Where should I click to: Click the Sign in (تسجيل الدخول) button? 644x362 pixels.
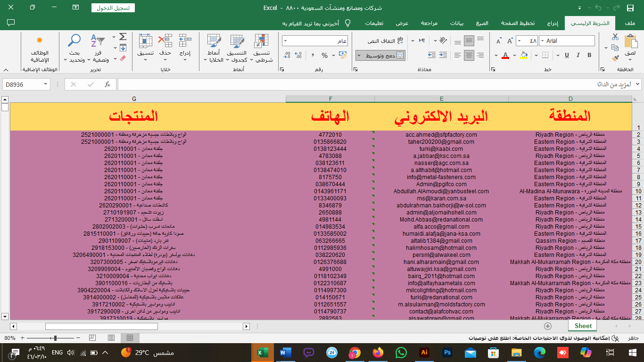(113, 8)
